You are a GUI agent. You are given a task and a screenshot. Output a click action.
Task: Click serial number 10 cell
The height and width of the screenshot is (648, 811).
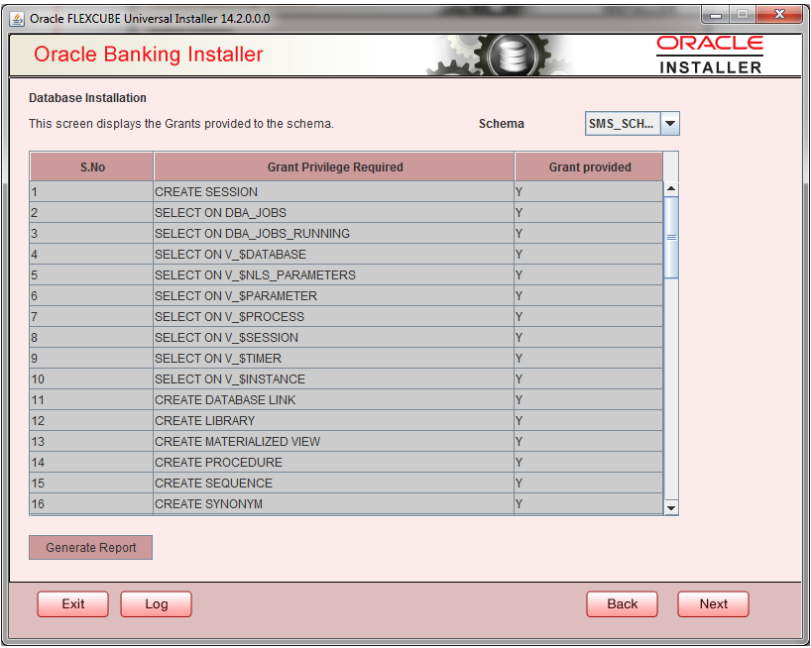(92, 379)
